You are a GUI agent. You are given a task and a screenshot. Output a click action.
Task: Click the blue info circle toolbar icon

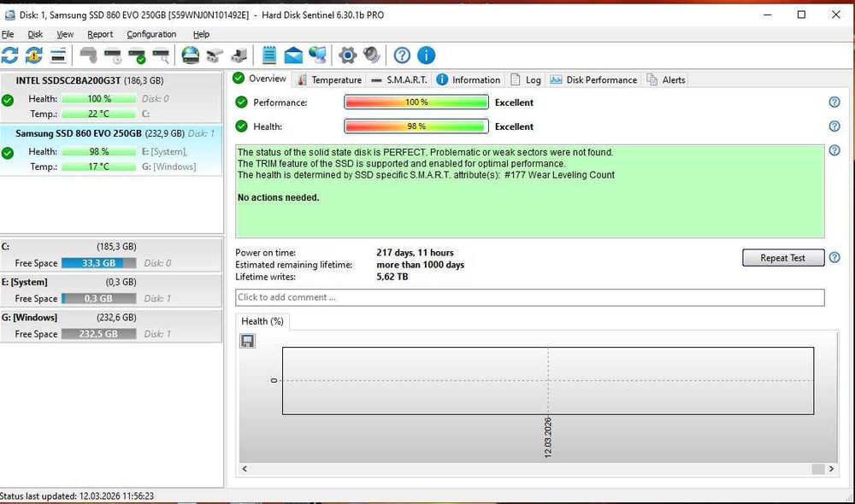pos(427,55)
